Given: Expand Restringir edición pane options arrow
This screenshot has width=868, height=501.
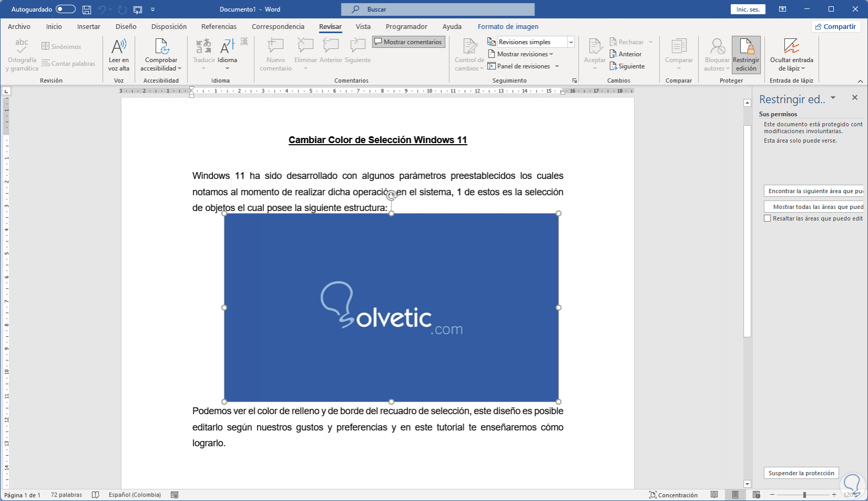Looking at the screenshot, I should click(x=833, y=98).
